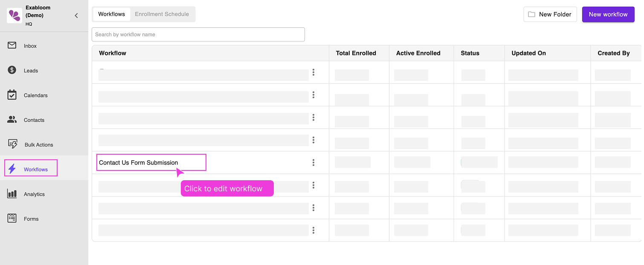Image resolution: width=644 pixels, height=265 pixels.
Task: Open the three-dot menu on the last workflow row
Action: [x=313, y=230]
